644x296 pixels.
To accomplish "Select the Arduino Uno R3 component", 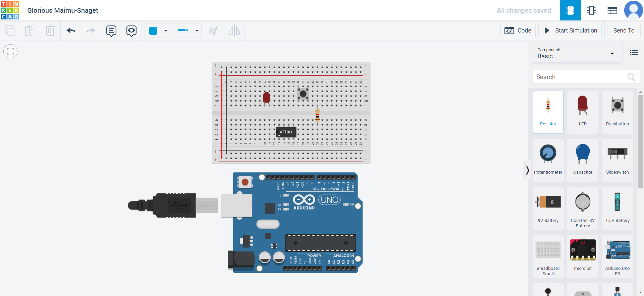I will pyautogui.click(x=618, y=257).
